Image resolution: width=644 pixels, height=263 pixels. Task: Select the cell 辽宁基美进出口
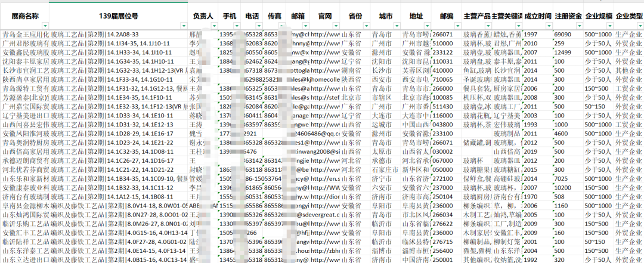click(24, 116)
